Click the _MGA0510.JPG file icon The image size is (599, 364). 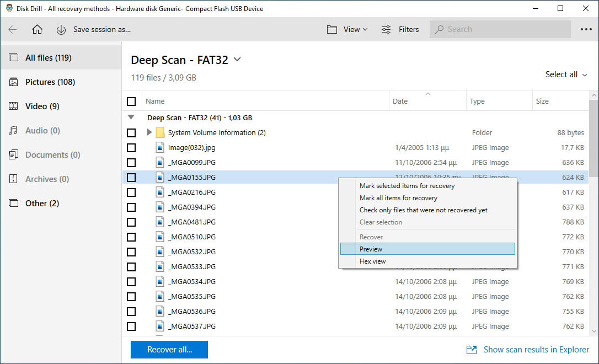click(160, 237)
